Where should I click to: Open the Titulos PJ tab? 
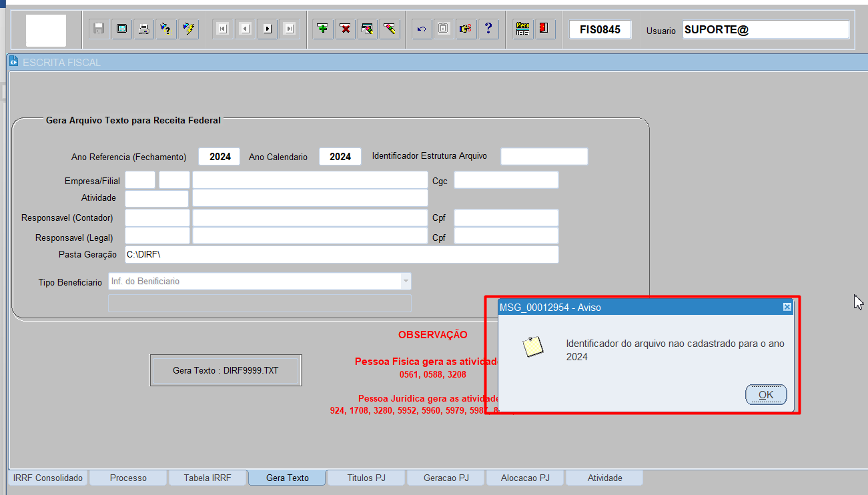[366, 478]
